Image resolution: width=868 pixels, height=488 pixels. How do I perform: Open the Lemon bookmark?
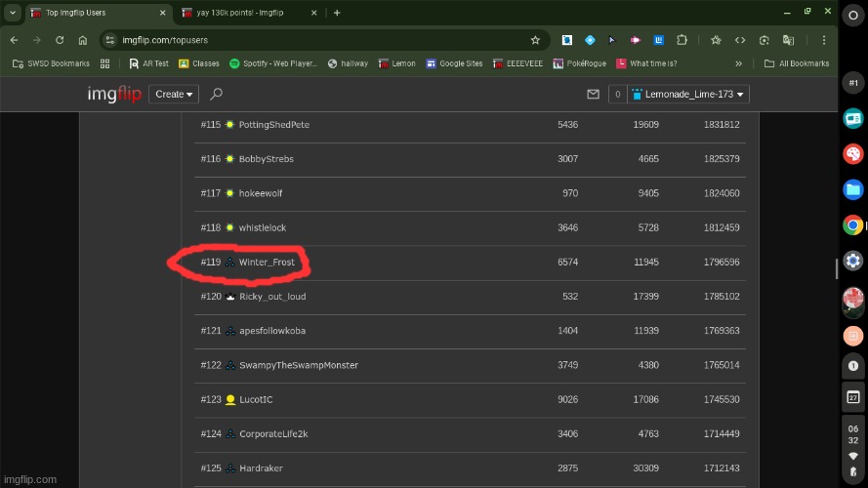[397, 63]
